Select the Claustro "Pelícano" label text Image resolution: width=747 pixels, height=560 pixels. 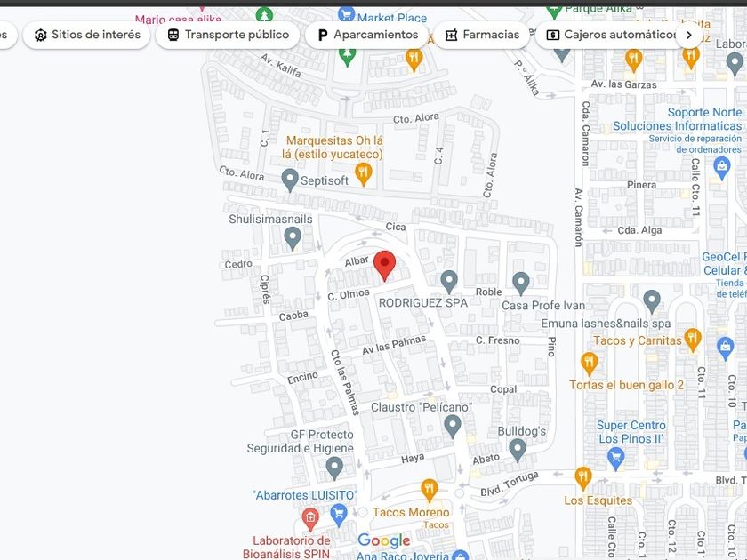click(x=422, y=408)
